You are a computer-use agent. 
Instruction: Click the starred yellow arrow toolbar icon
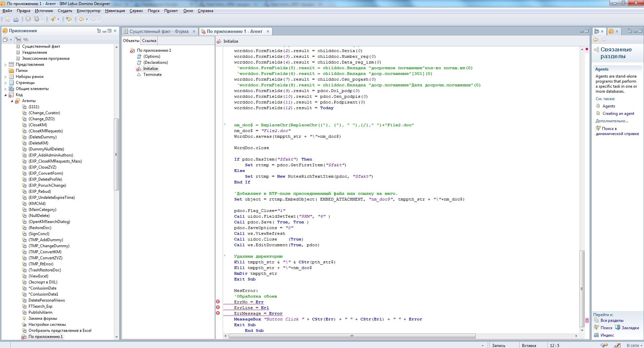(x=69, y=19)
